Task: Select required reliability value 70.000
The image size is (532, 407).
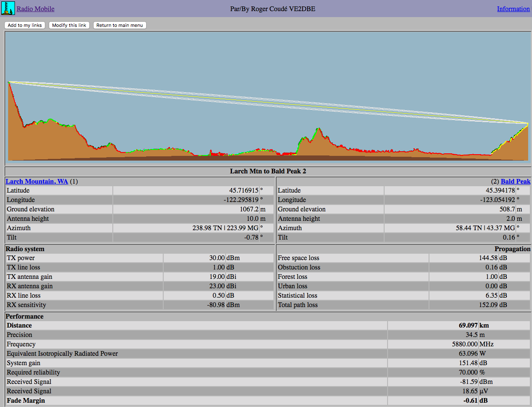Action: click(x=468, y=372)
